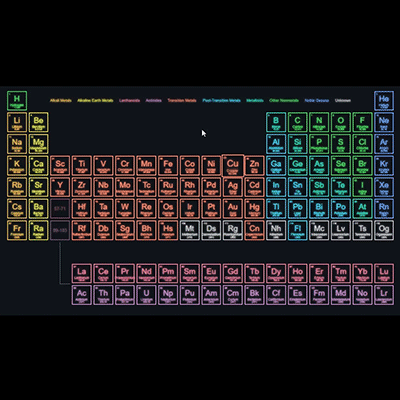Select the Helium (He) element tile
The width and height of the screenshot is (400, 400).
384,101
